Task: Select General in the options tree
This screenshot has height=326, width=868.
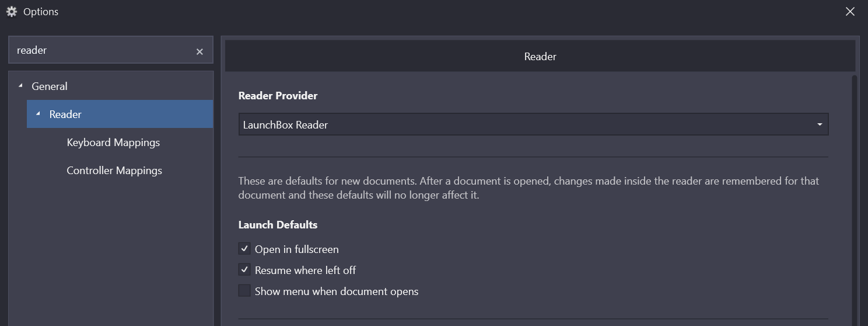Action: coord(50,86)
